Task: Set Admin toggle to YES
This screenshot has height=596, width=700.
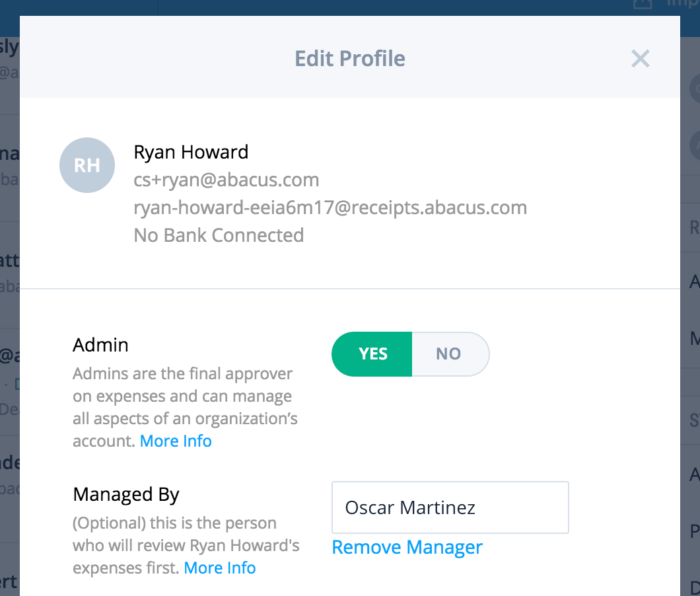Action: [x=372, y=354]
